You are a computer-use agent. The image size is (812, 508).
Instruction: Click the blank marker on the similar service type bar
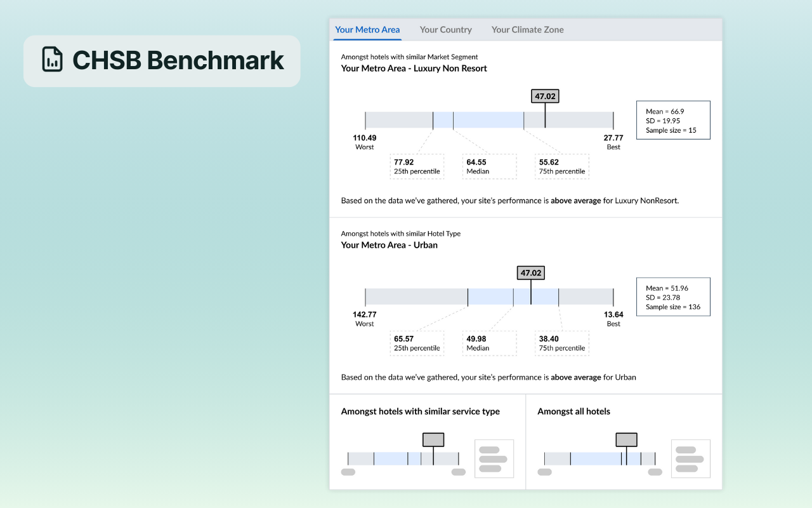433,439
